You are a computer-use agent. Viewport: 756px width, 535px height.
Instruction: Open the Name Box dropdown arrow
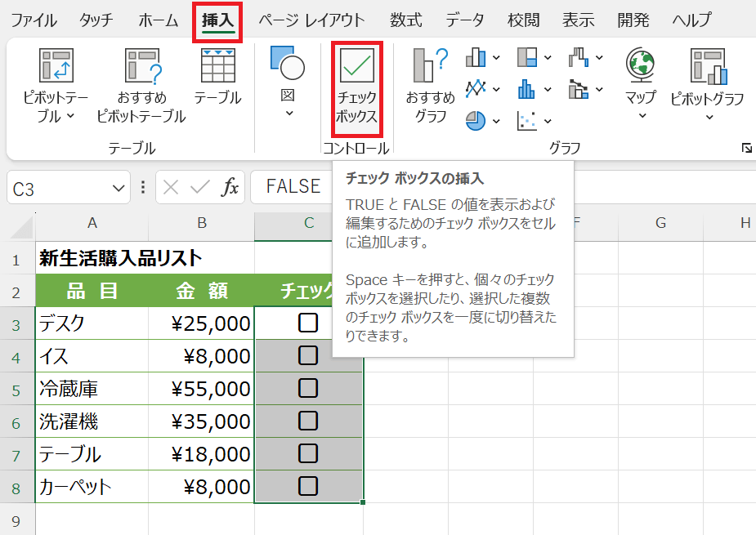(x=116, y=188)
